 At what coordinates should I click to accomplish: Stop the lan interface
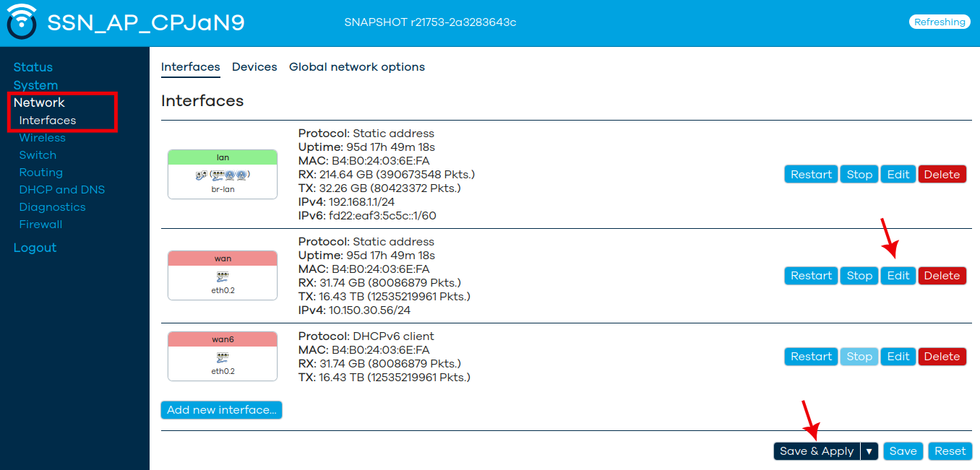[x=859, y=174]
